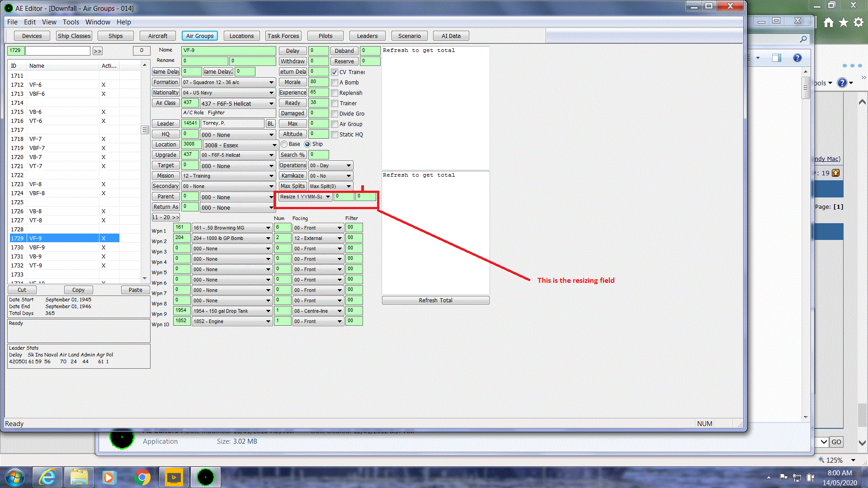Enable the Divide Group checkbox
Viewport: 868px width, 488px height.
[335, 114]
